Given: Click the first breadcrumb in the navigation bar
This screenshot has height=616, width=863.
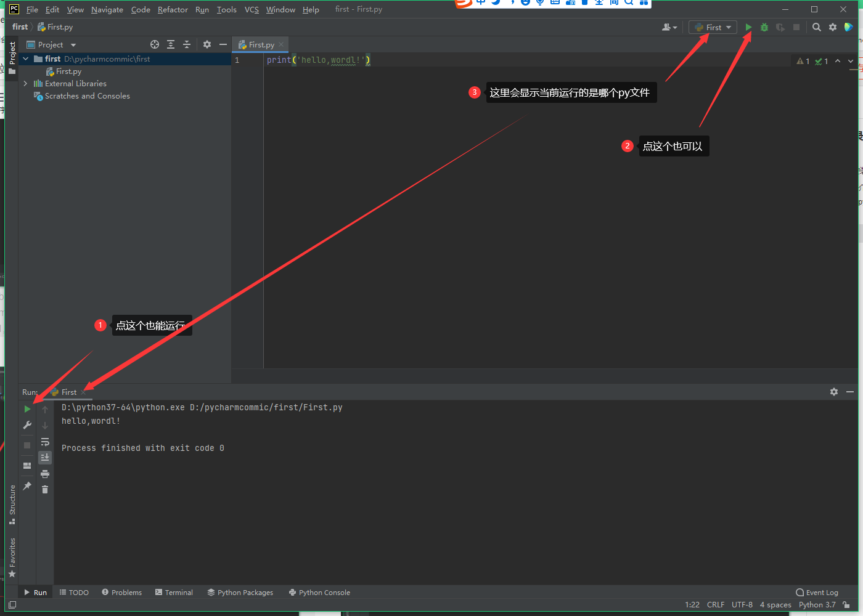Looking at the screenshot, I should (x=20, y=27).
